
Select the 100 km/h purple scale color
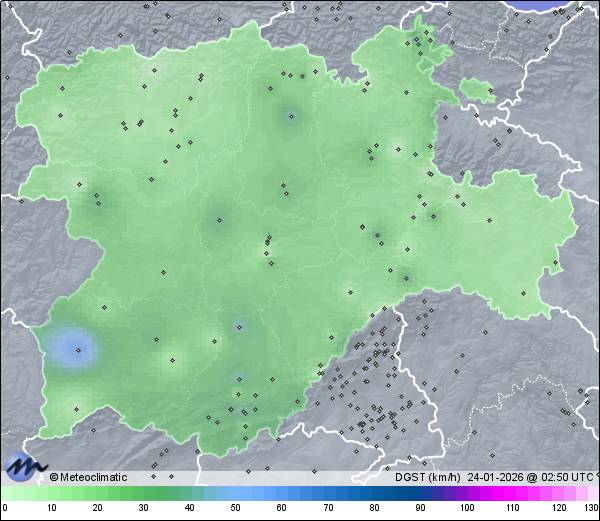click(x=466, y=494)
